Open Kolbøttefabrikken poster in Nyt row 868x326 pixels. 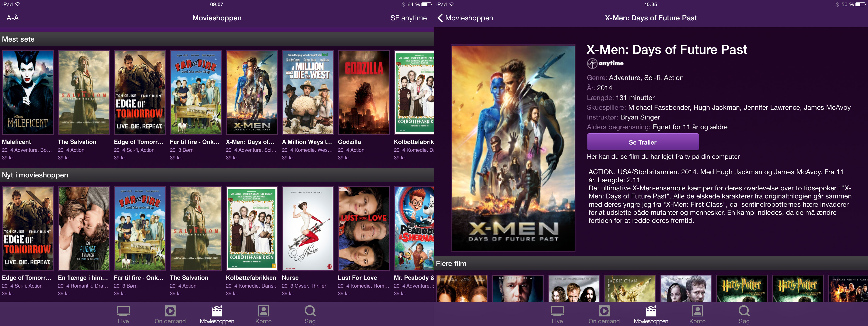(x=252, y=229)
